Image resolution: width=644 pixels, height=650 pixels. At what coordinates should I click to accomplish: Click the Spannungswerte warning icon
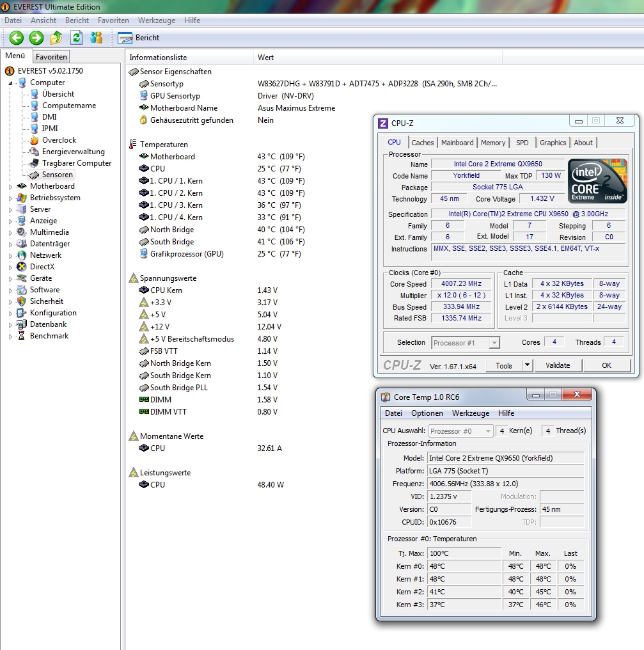coord(133,278)
